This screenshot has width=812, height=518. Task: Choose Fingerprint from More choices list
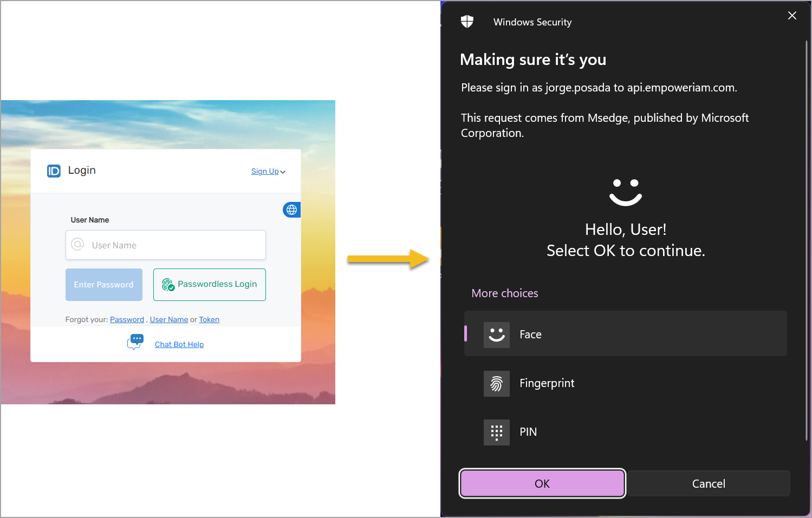tap(547, 383)
